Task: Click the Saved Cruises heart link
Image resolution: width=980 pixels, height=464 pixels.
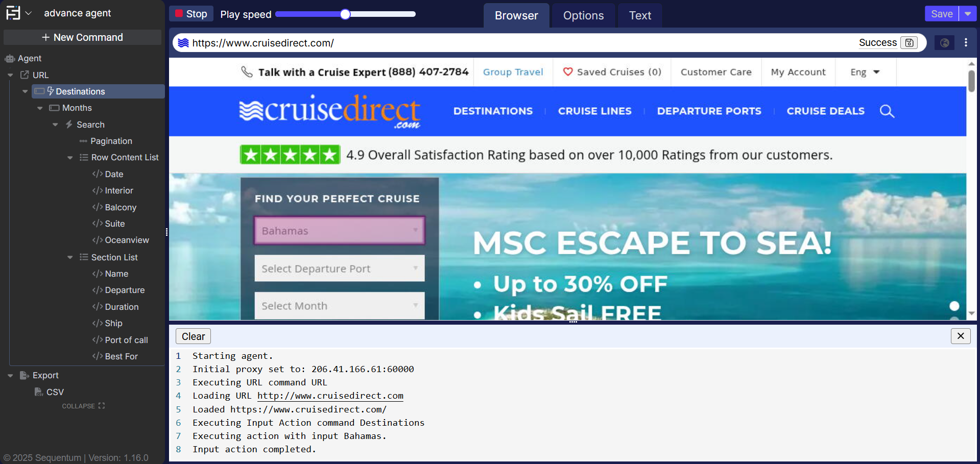Action: (612, 72)
